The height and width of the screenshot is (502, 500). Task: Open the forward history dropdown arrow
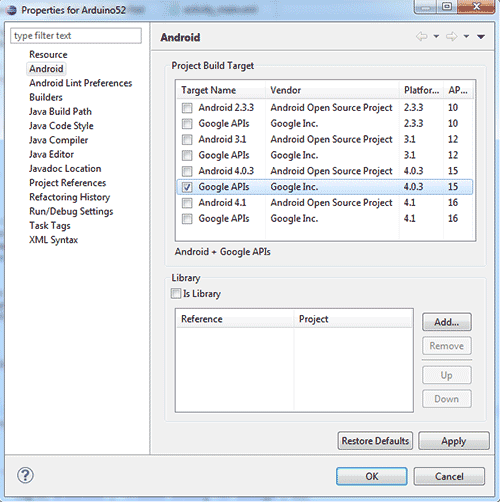(x=466, y=36)
